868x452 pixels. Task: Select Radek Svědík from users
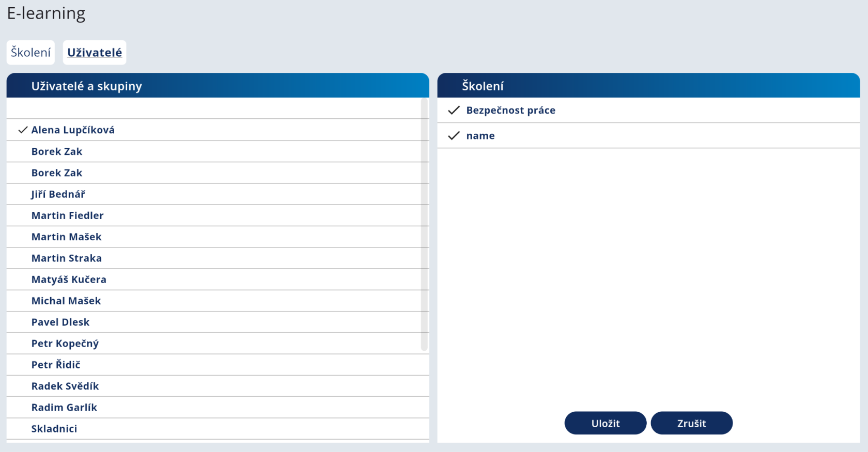tap(65, 386)
